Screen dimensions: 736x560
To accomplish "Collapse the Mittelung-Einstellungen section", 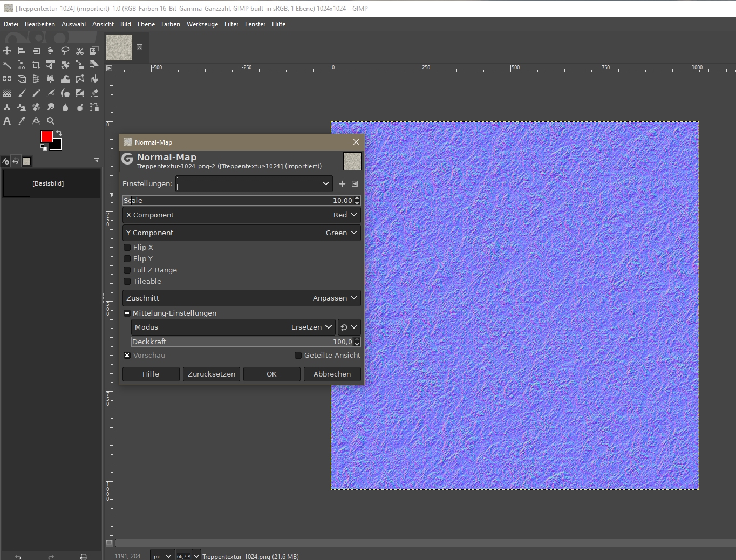I will pyautogui.click(x=127, y=313).
